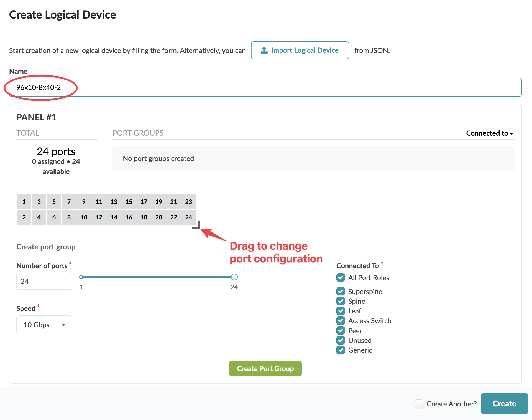Select port 1 in panel grid
532x420 pixels.
point(24,202)
